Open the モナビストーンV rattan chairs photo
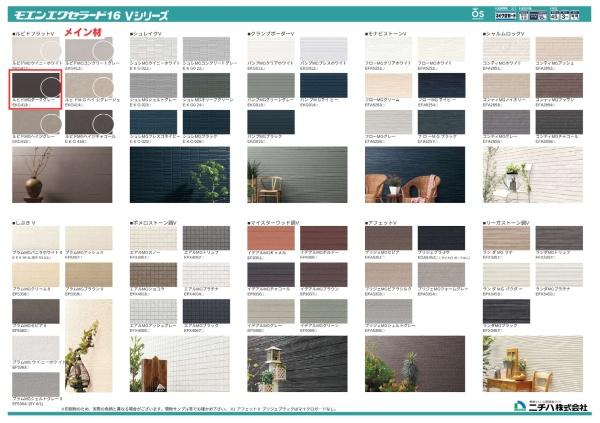The image size is (600, 423). coord(415,175)
